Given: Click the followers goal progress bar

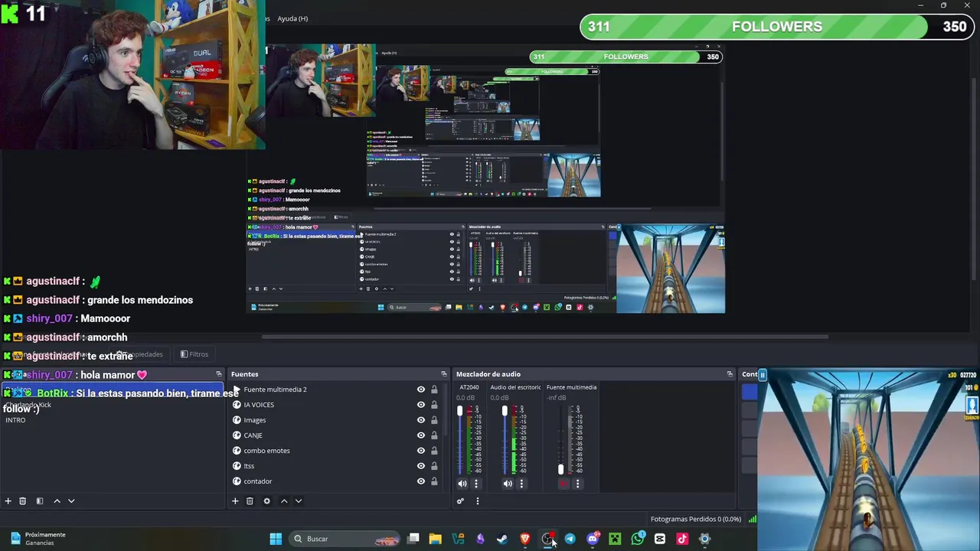Looking at the screenshot, I should [777, 27].
